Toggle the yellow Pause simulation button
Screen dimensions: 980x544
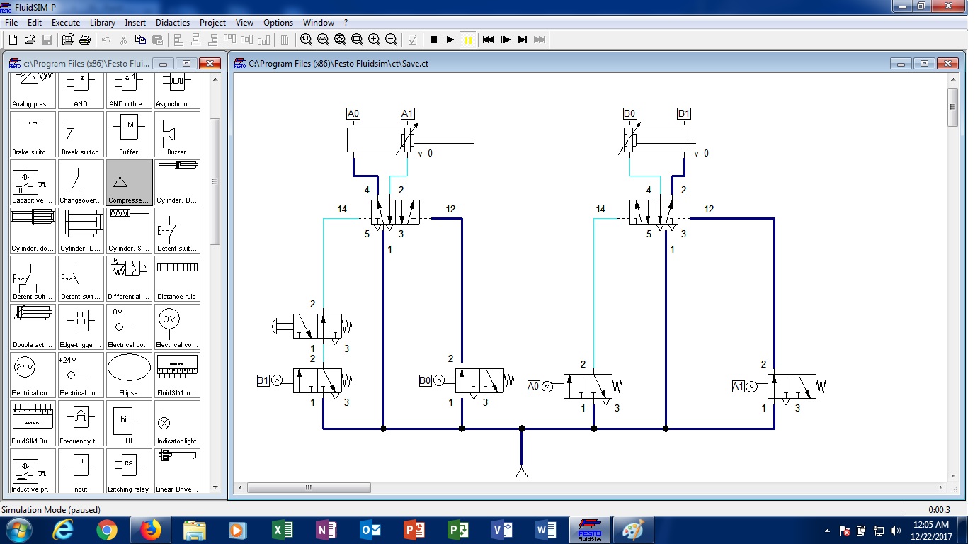click(x=468, y=40)
